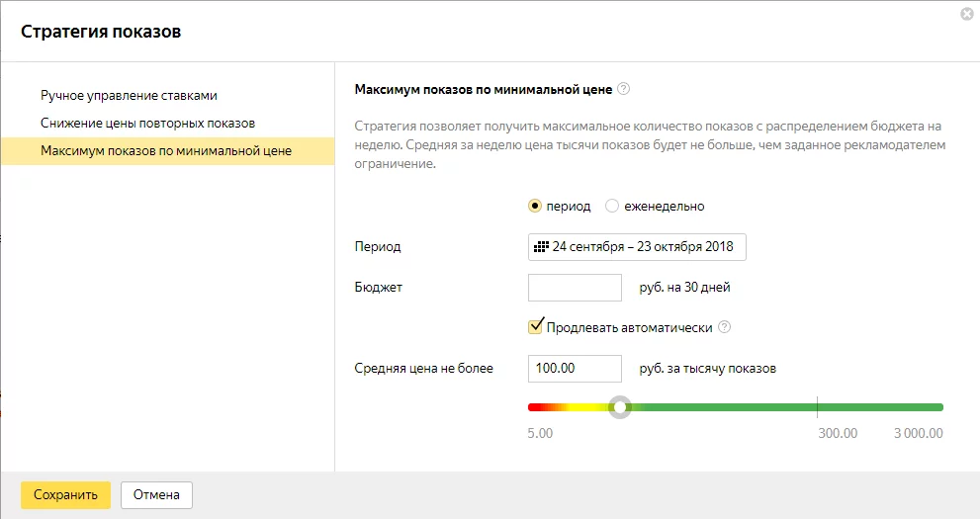The height and width of the screenshot is (519, 980).
Task: Click the Стратегия показов heading
Action: (x=101, y=32)
